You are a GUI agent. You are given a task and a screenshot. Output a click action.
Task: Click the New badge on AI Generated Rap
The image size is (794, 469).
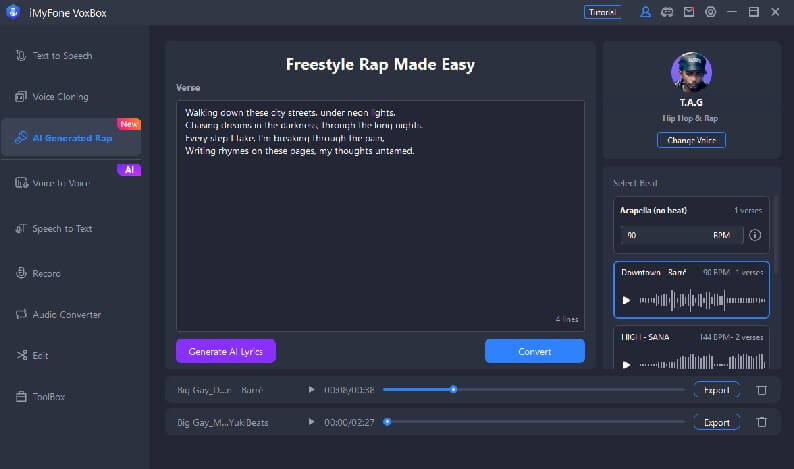[129, 124]
